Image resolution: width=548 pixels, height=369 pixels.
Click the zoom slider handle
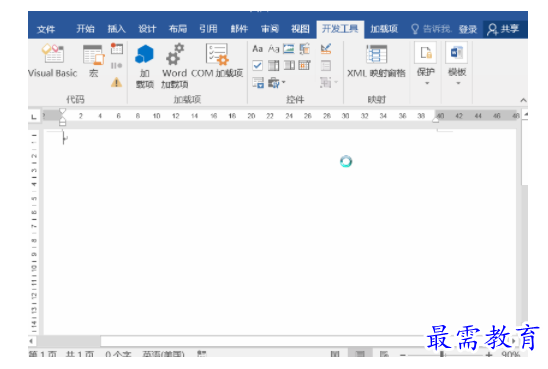(x=442, y=354)
